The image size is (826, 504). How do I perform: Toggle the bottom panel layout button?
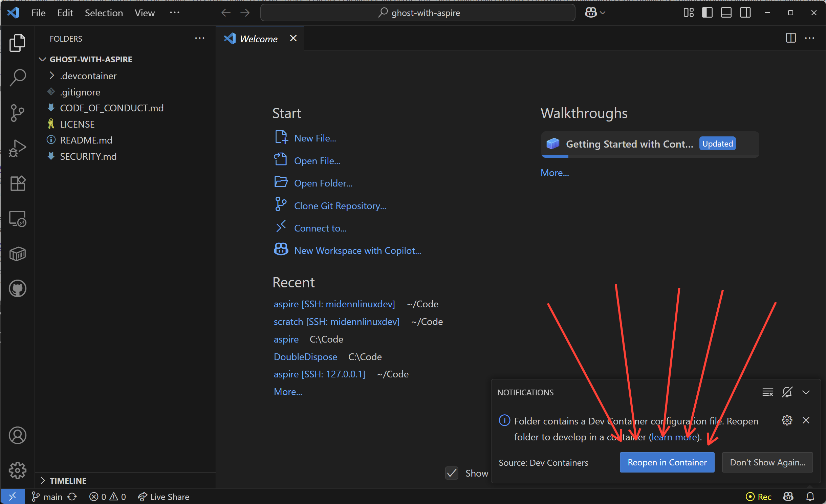click(x=726, y=13)
